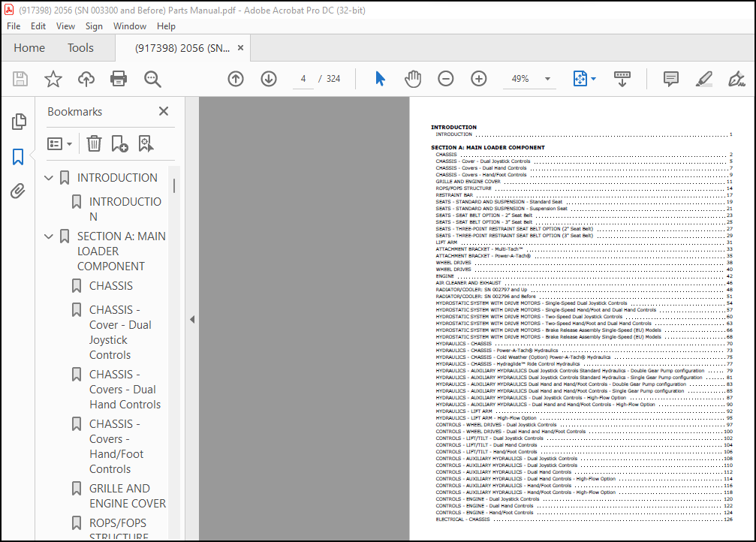This screenshot has height=542, width=756.
Task: Click the find current bookmark icon
Action: [x=146, y=143]
